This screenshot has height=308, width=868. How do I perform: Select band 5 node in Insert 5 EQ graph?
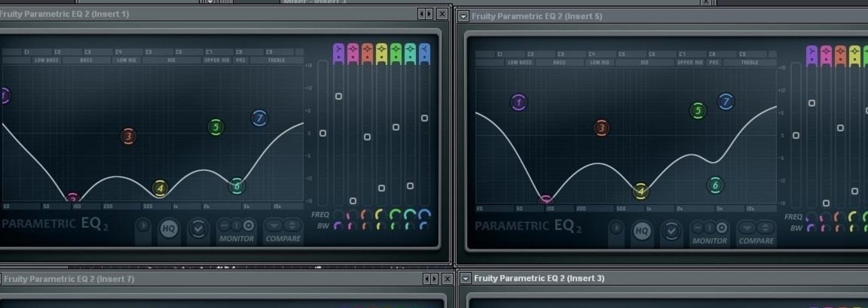698,111
